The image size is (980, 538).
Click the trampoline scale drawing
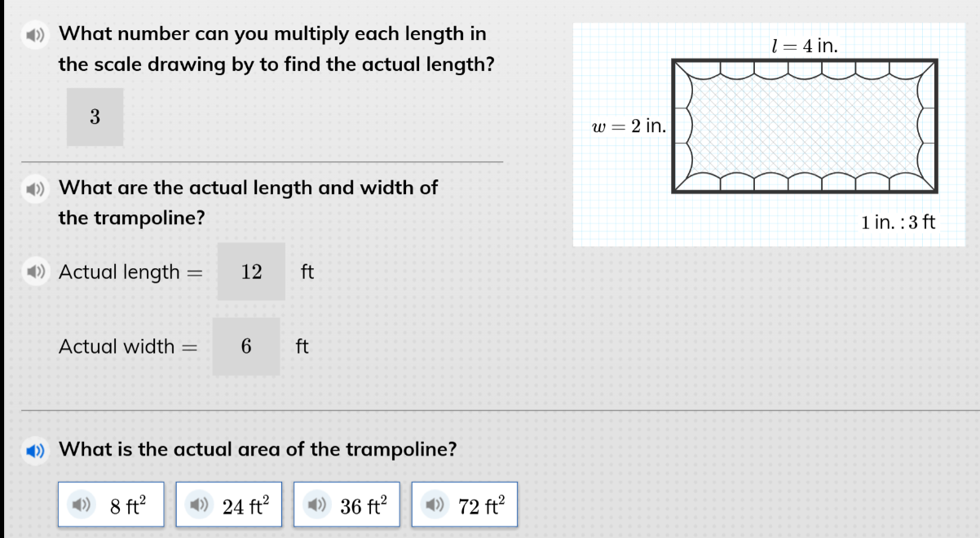pos(806,126)
